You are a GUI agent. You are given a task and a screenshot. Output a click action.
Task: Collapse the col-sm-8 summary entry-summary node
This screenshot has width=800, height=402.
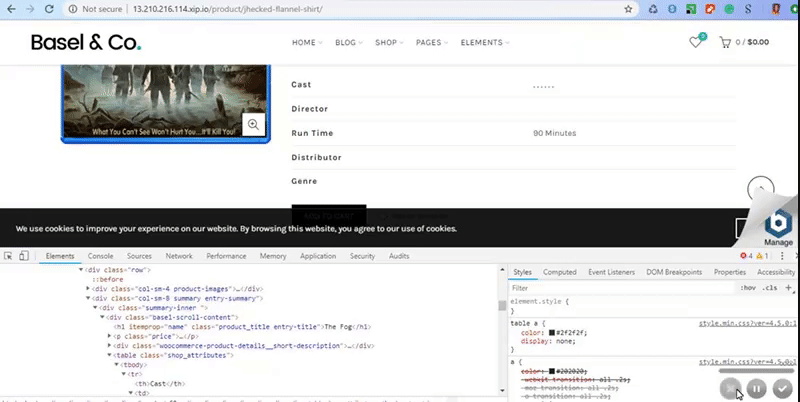click(88, 298)
